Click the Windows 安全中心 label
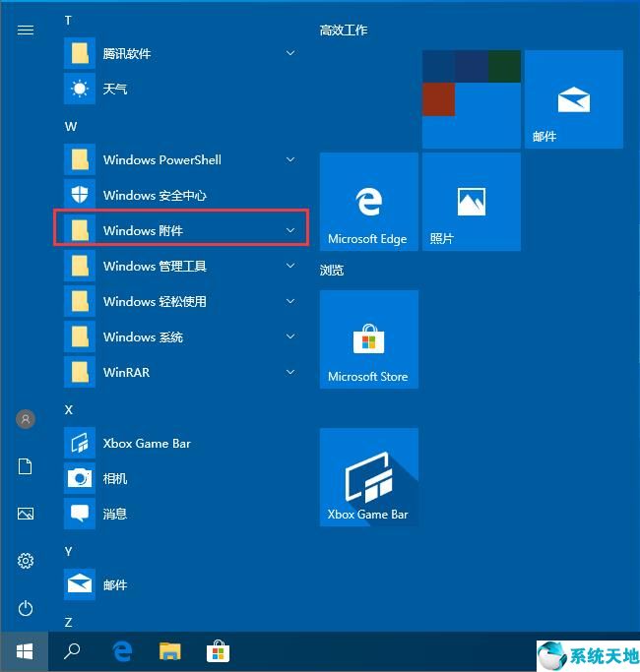Screen dimensions: 640x672 (x=155, y=196)
